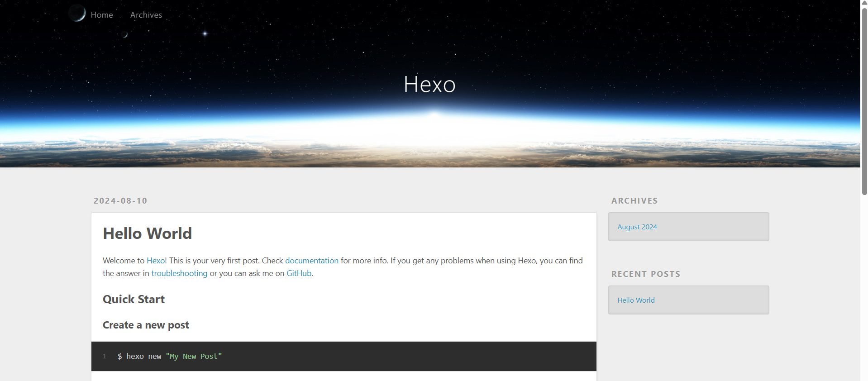868x381 pixels.
Task: Go to Archives in the top navigation
Action: (x=146, y=15)
